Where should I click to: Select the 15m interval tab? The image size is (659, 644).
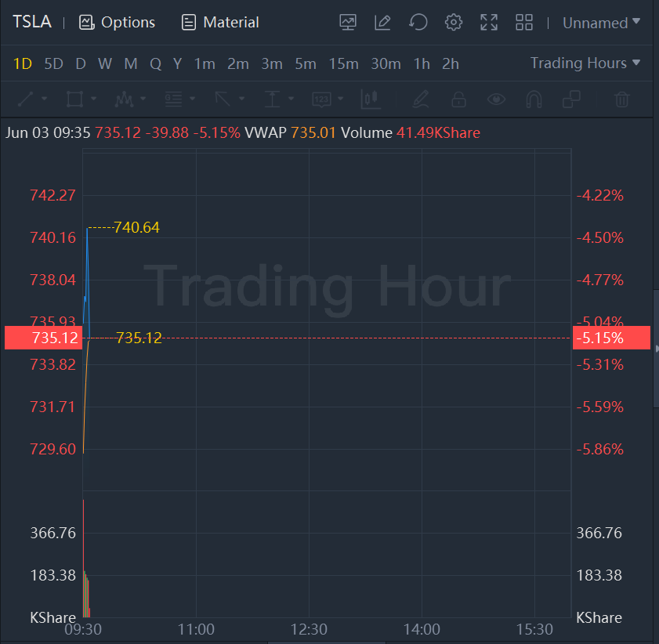(x=343, y=63)
